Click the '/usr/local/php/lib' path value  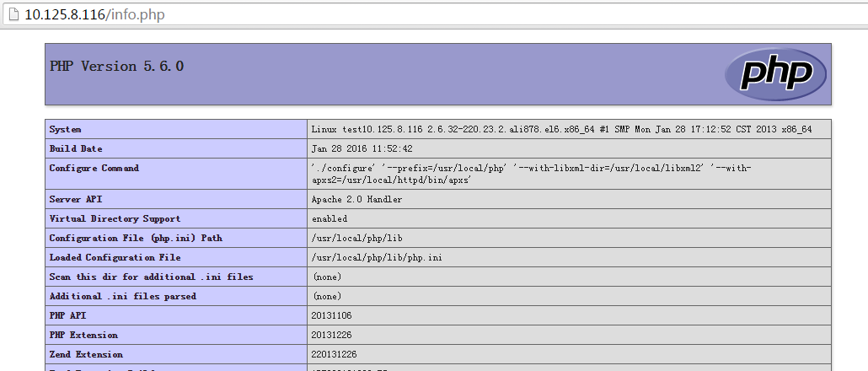357,238
